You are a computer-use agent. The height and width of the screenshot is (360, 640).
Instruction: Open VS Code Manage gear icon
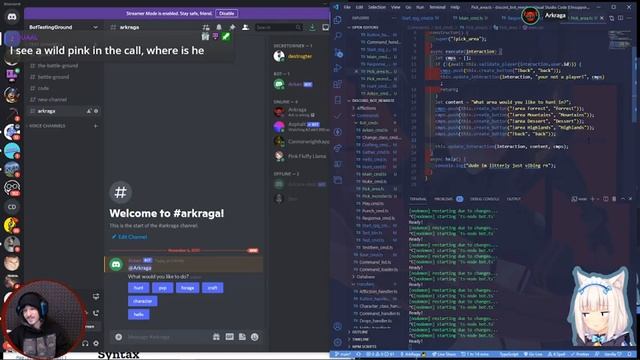click(338, 342)
